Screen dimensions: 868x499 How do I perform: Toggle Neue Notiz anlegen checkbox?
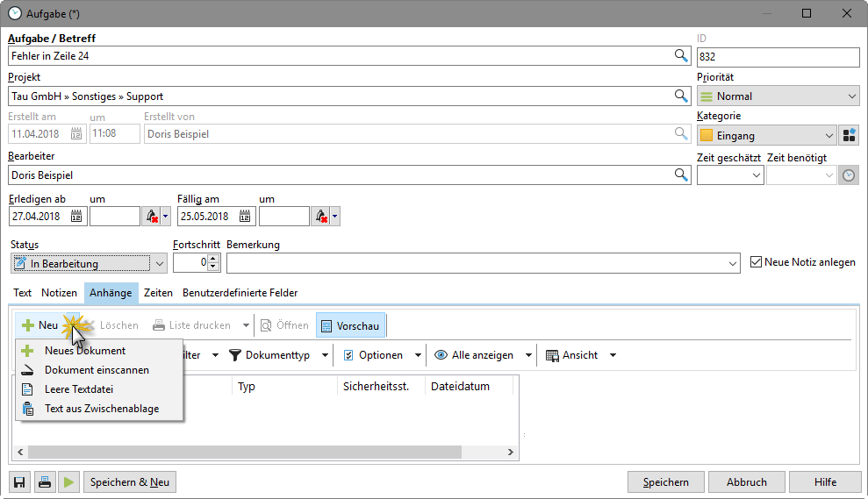pos(757,262)
